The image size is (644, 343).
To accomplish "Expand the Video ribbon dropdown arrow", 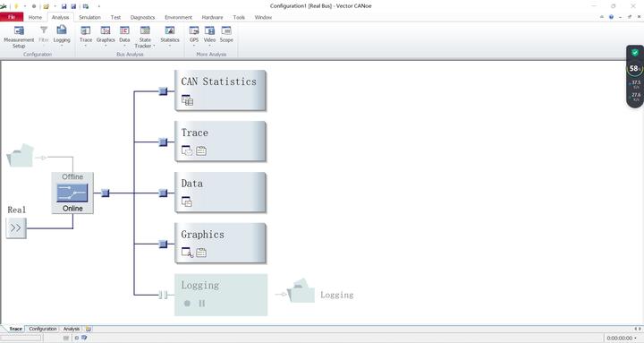I will 209,46.
